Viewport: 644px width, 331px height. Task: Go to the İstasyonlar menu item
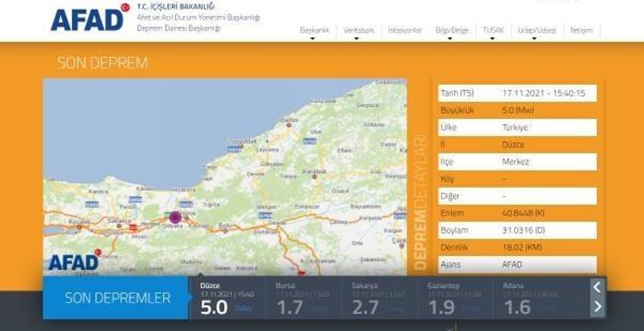coord(405,30)
